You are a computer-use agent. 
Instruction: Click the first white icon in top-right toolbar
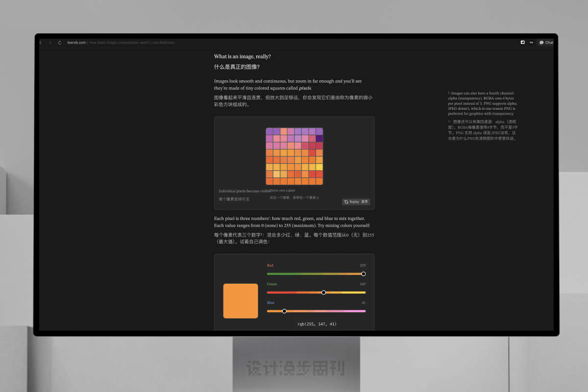pyautogui.click(x=523, y=43)
